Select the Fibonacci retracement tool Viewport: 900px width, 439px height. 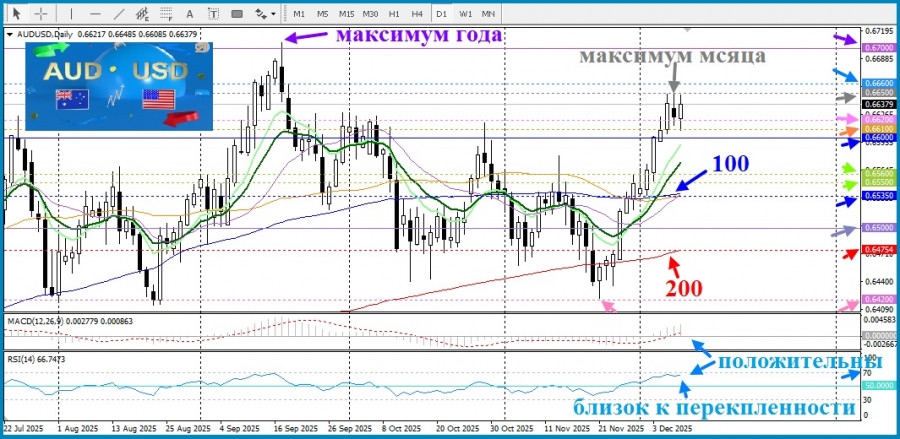tap(166, 13)
